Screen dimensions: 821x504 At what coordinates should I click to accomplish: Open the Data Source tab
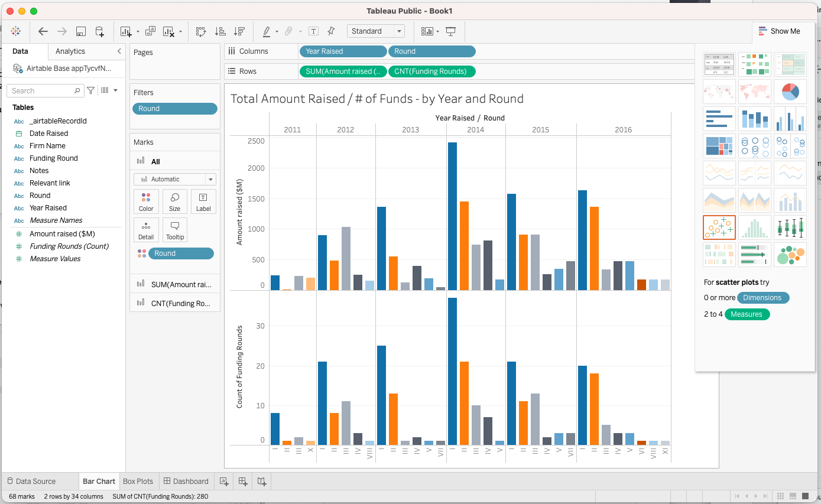pos(31,482)
